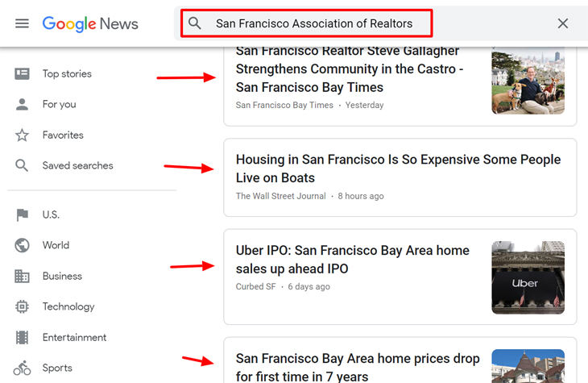
Task: Click the Uber stock exchange thumbnail
Action: click(x=528, y=277)
